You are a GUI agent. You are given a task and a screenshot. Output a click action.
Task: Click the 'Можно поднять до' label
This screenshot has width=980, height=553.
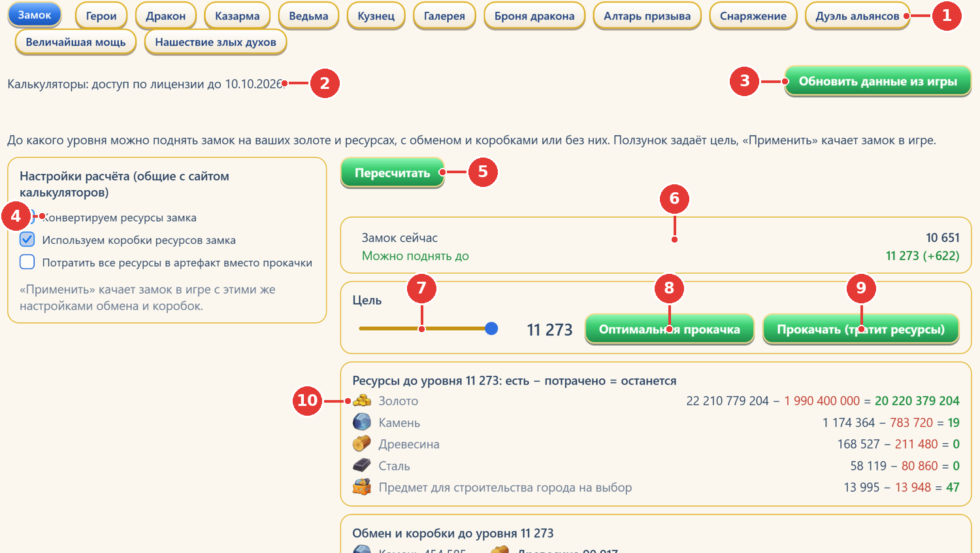tap(416, 256)
